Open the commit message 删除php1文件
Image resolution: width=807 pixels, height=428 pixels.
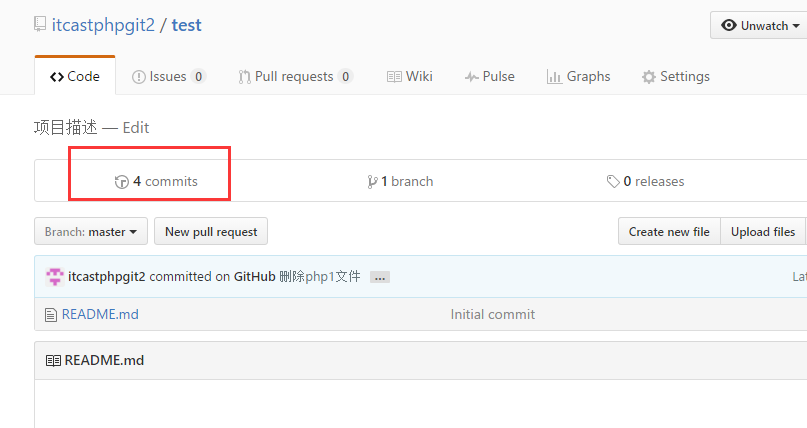point(320,277)
